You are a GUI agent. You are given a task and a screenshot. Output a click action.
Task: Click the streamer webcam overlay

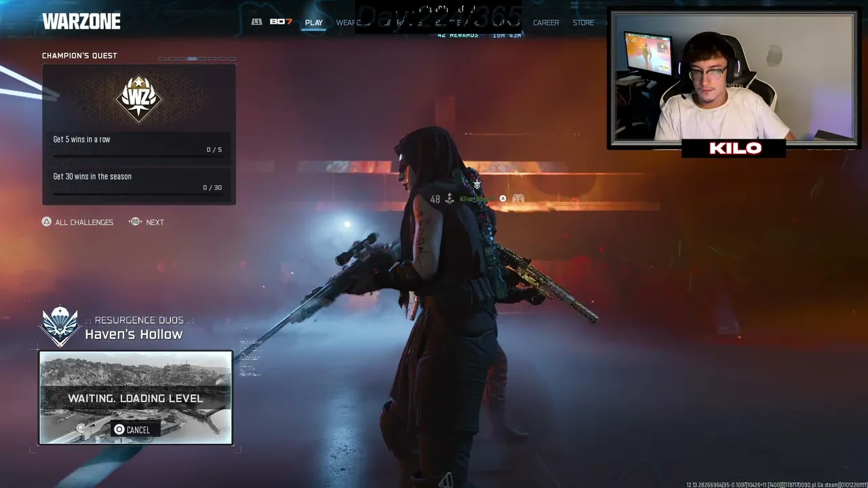point(734,78)
